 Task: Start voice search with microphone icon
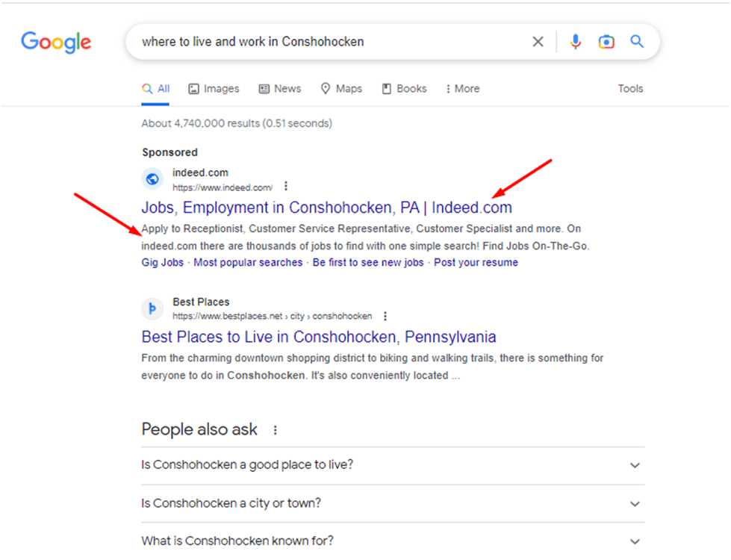click(x=576, y=42)
